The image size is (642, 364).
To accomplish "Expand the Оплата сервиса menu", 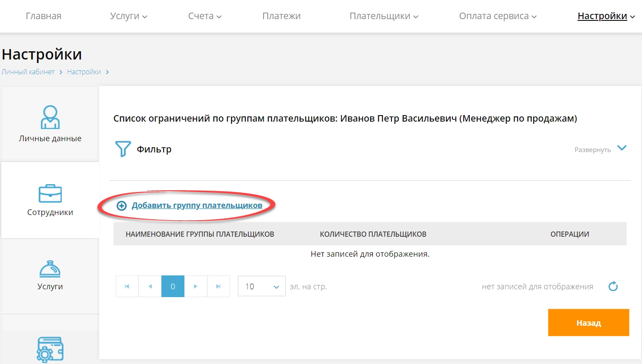I will click(498, 16).
